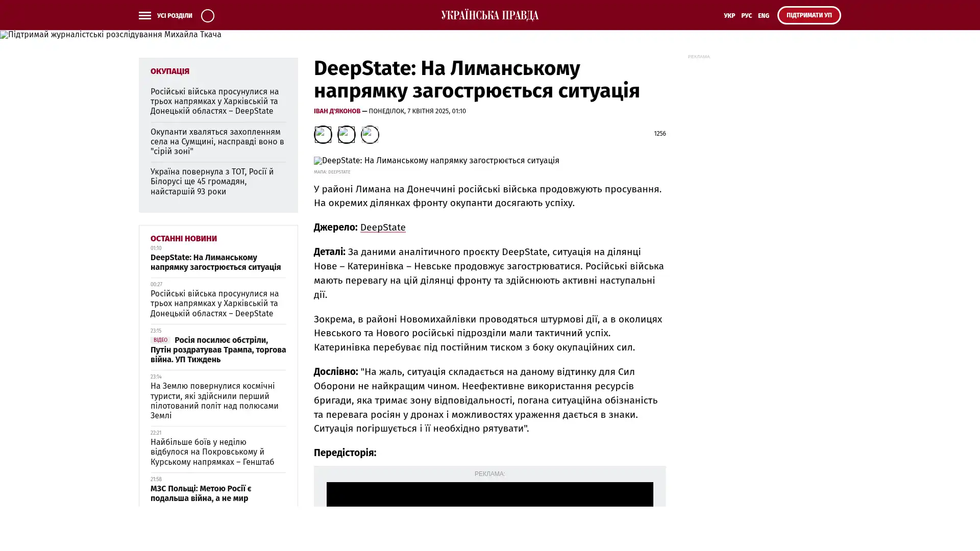
Task: Click the third share icon under the byline
Action: point(370,135)
